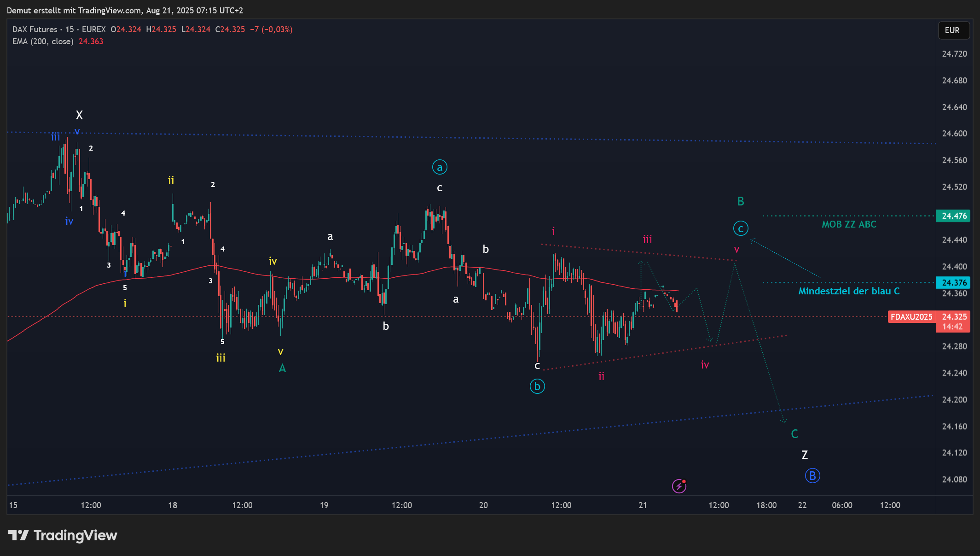Open the EMA (200, close) indicator legend

point(43,41)
